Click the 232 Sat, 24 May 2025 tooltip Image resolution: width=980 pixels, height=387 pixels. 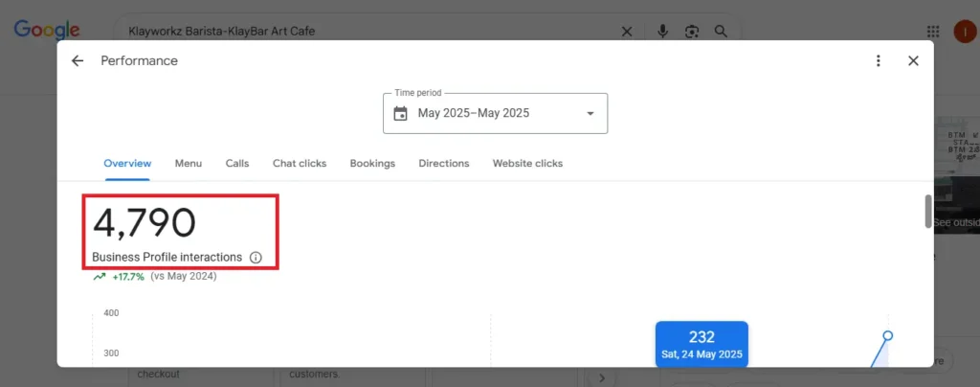(702, 344)
